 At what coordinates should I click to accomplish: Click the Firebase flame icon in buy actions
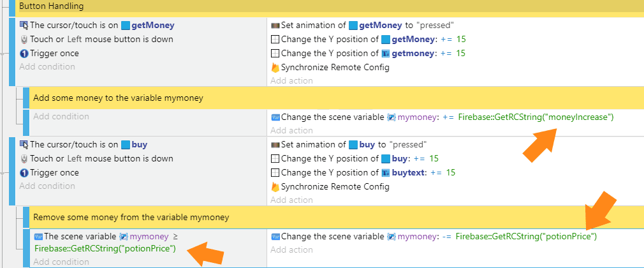point(275,187)
